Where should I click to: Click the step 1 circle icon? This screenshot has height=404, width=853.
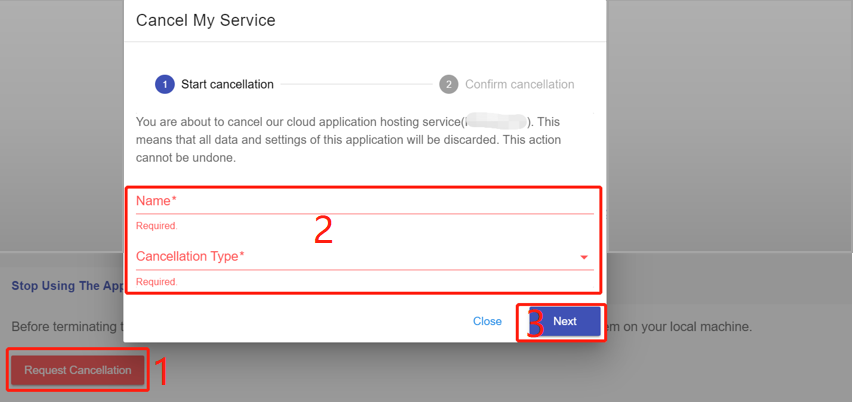pyautogui.click(x=164, y=84)
